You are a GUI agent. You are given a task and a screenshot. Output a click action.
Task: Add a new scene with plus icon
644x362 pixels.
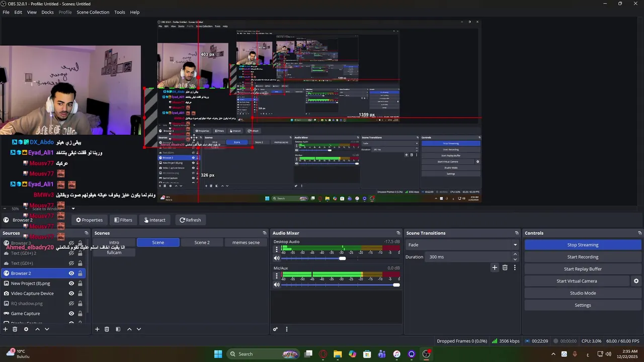tap(97, 329)
